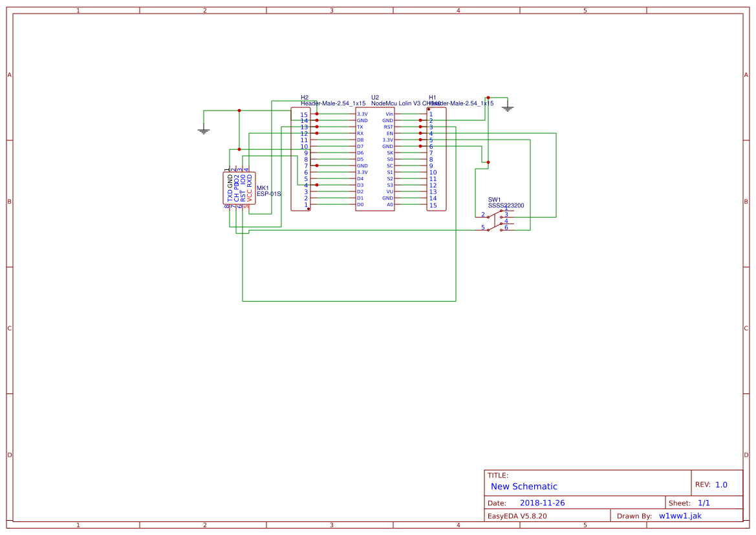This screenshot has width=756, height=535.
Task: Select the Header-Male-2.54_1x15 symbol H1
Action: (437, 160)
